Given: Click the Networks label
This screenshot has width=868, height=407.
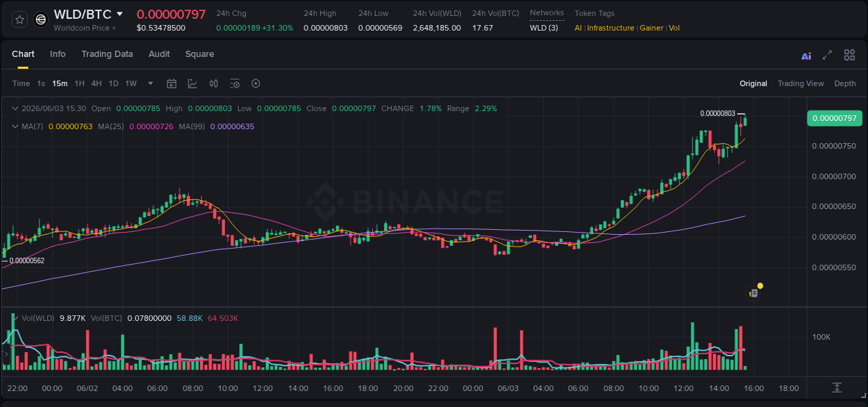Looking at the screenshot, I should [546, 13].
